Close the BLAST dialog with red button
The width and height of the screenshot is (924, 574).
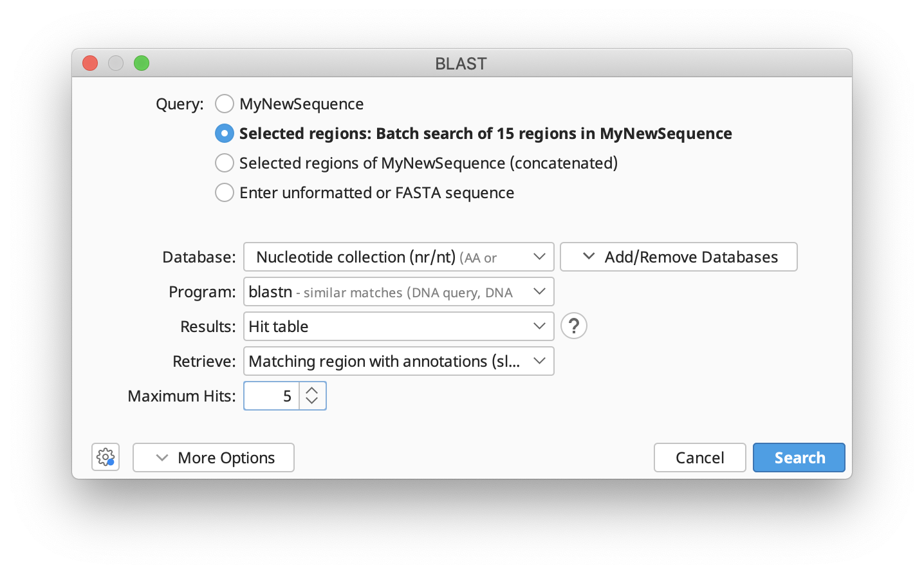(x=90, y=63)
